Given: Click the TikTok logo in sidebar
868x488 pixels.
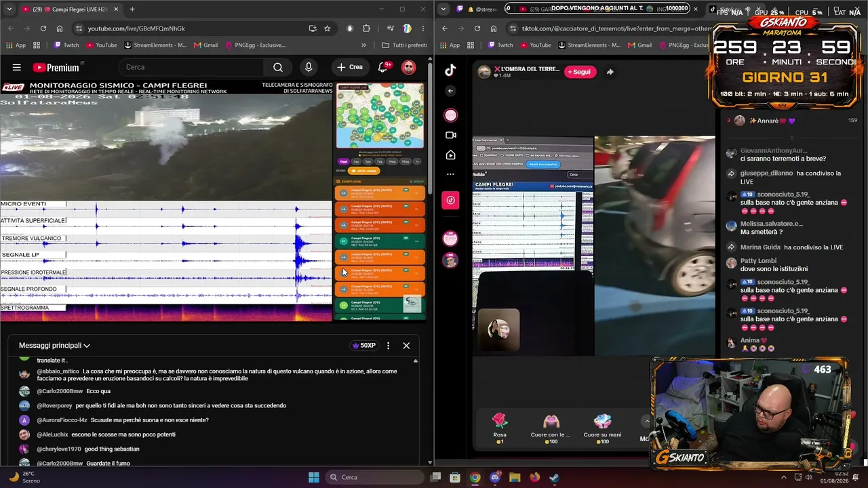Looking at the screenshot, I should click(450, 70).
